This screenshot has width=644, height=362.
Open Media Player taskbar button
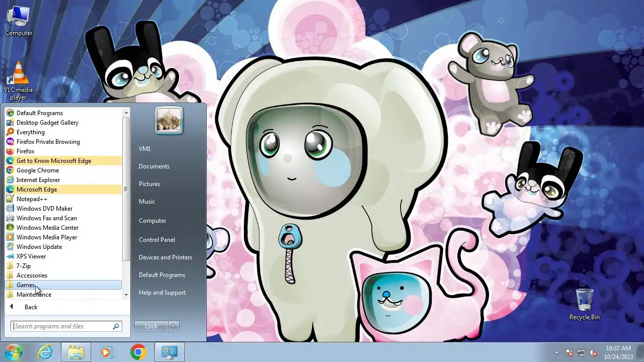tap(106, 352)
